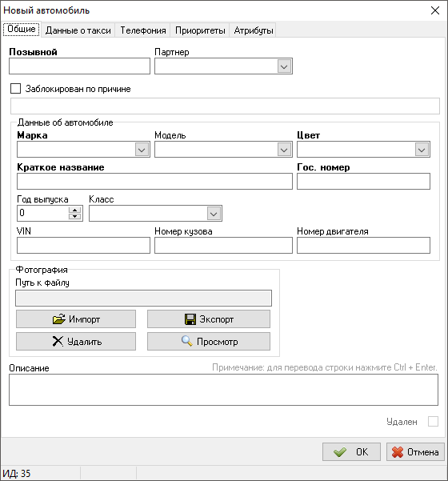Screen dimensions: 448x481
Task: Expand the Партнер dropdown
Action: (284, 66)
